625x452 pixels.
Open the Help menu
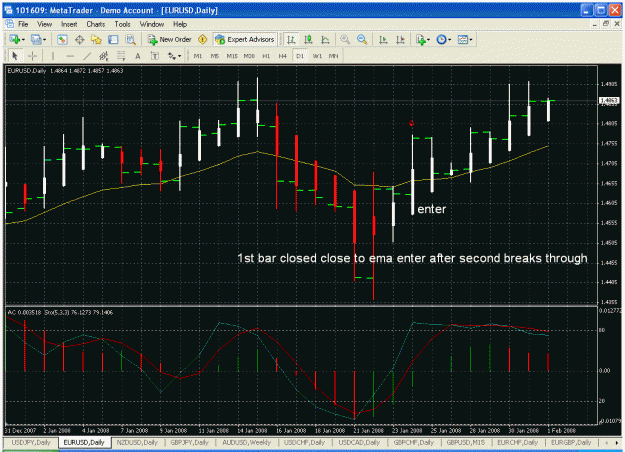(x=180, y=24)
